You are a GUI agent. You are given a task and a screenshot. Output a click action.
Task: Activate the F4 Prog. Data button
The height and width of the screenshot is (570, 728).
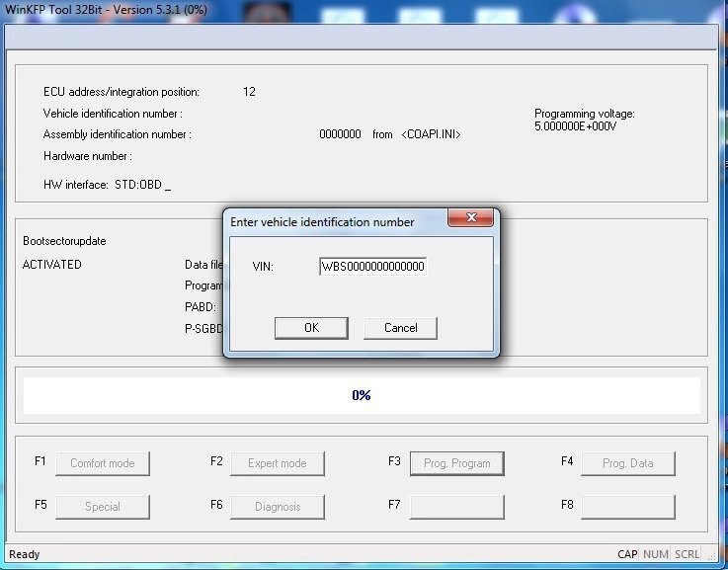tap(627, 463)
